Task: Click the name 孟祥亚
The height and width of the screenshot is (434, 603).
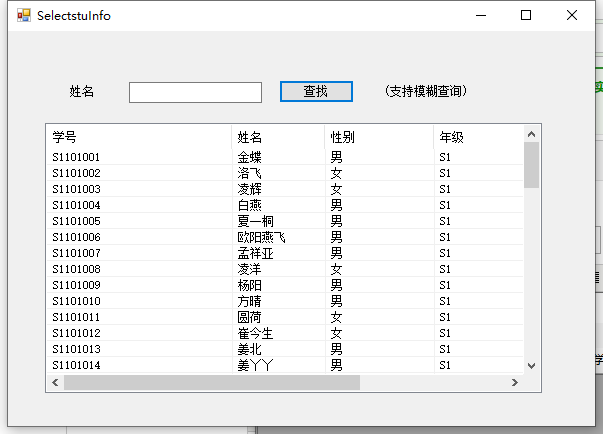Action: click(255, 253)
